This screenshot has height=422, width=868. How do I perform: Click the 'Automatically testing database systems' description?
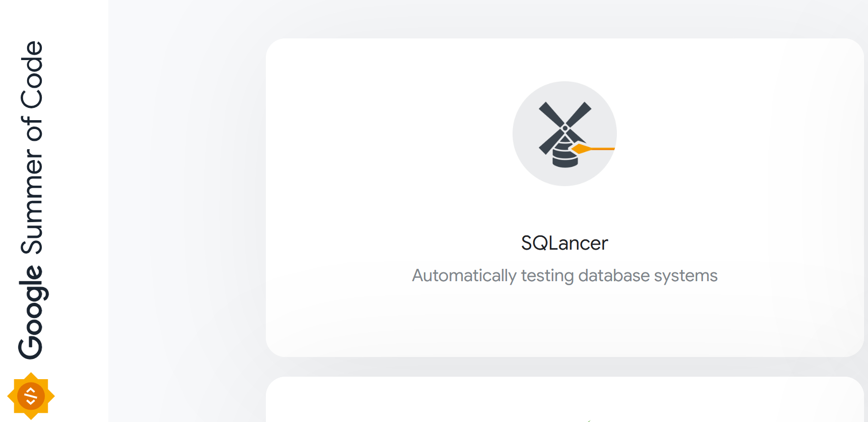564,276
